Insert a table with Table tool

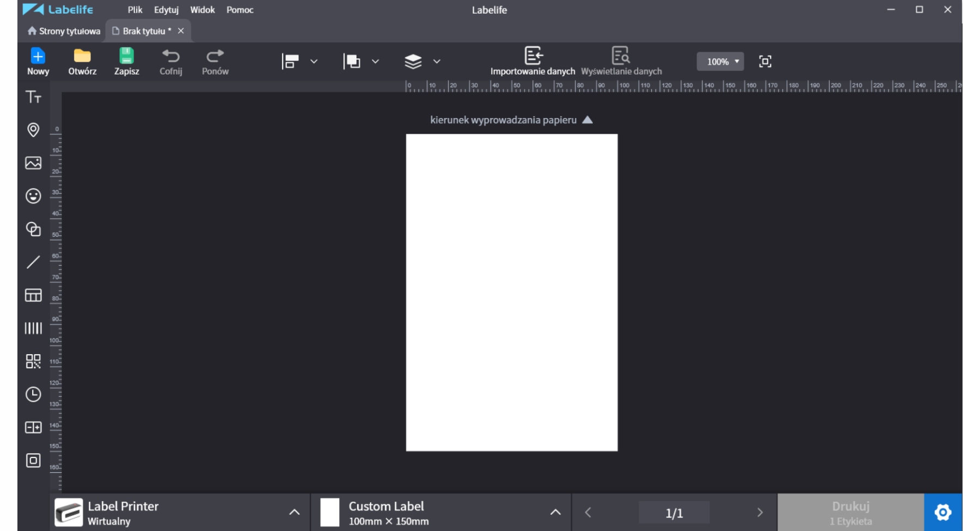(33, 295)
